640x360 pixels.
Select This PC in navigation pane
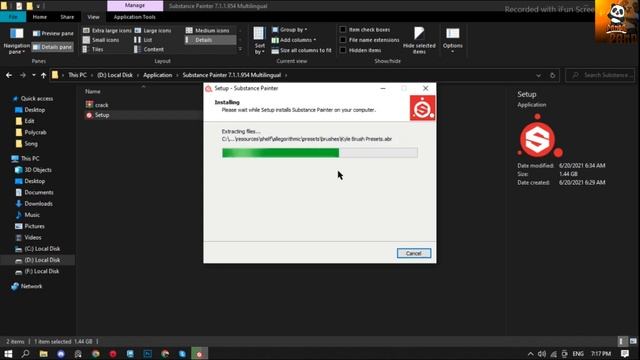point(30,158)
